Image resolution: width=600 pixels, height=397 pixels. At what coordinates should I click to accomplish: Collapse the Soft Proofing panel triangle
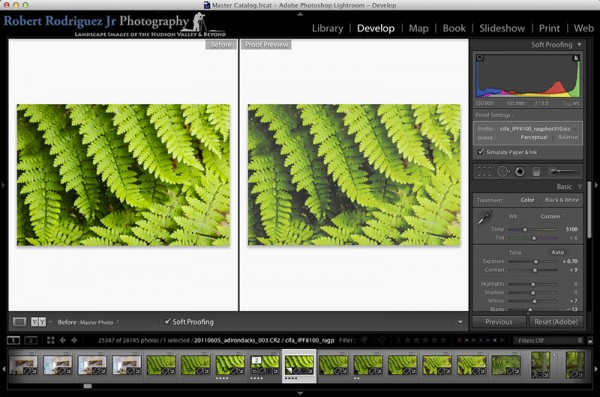(579, 45)
